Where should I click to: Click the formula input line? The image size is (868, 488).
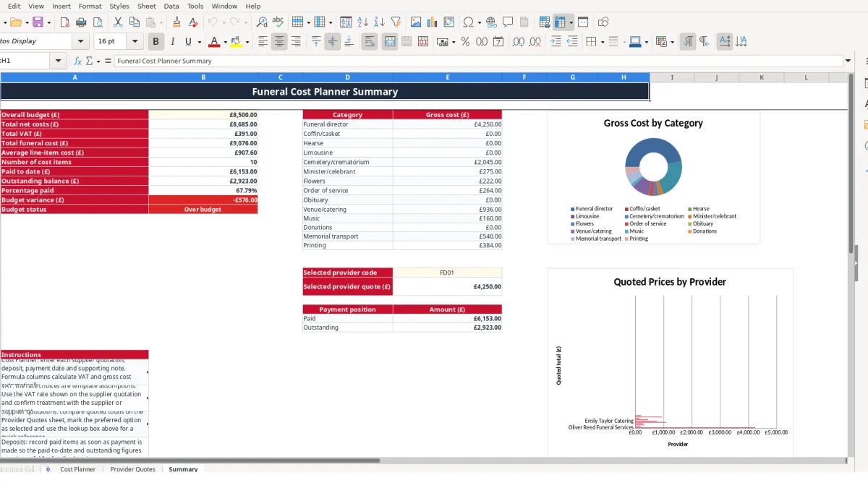[477, 61]
